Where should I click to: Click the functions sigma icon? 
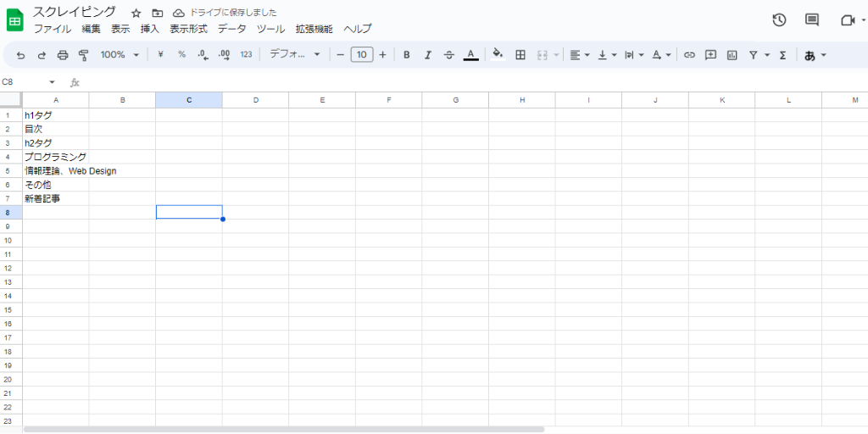(x=782, y=55)
